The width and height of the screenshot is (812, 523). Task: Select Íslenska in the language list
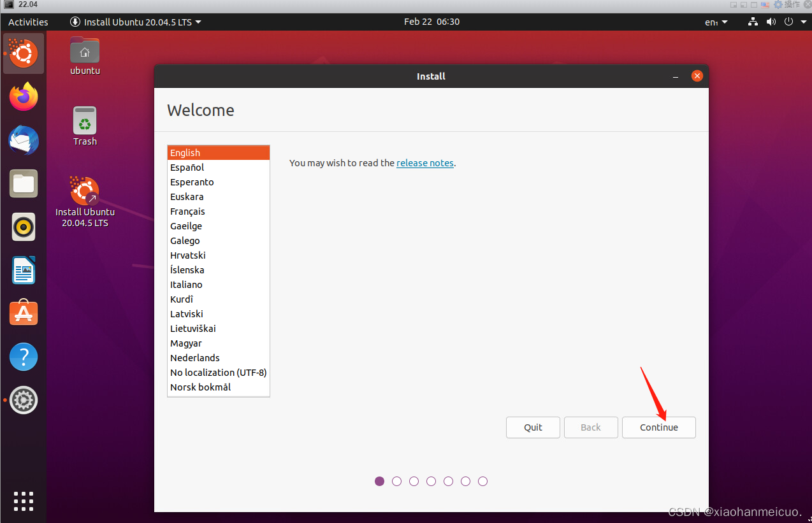pos(219,270)
